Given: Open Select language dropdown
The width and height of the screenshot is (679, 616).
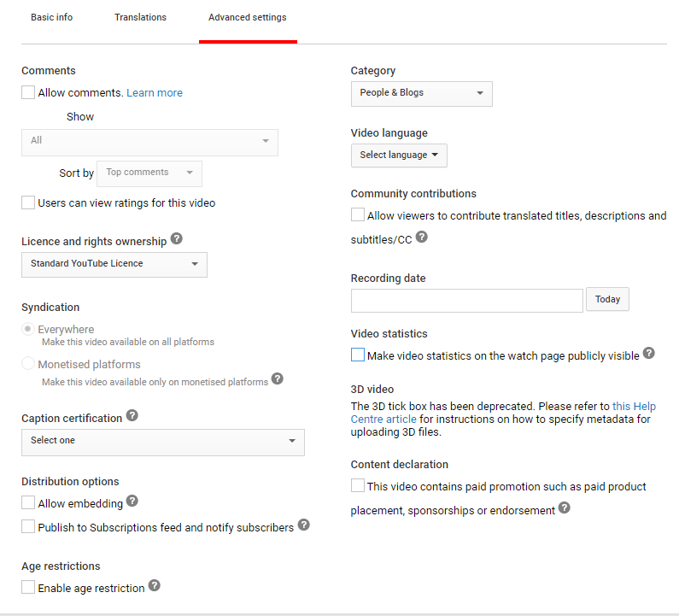Looking at the screenshot, I should [x=399, y=155].
